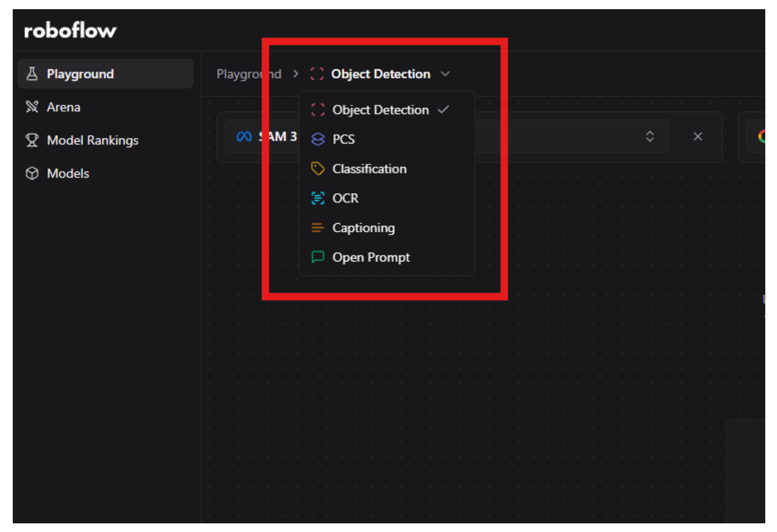Click the Model Rankings trophy icon

(32, 140)
